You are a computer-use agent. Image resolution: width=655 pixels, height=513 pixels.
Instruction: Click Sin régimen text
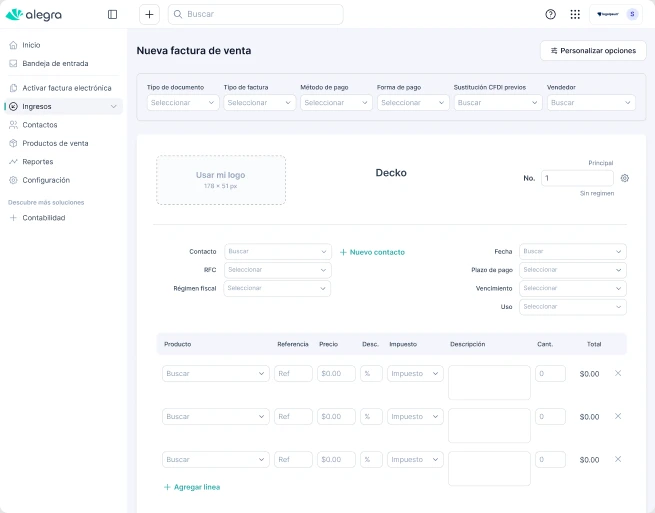click(x=597, y=193)
